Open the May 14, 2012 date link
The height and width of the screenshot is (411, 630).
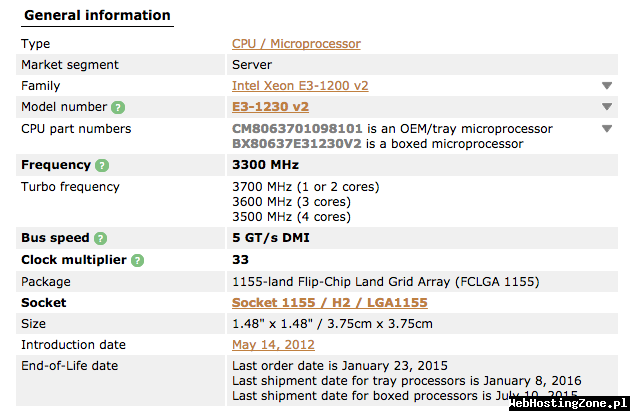click(x=273, y=345)
